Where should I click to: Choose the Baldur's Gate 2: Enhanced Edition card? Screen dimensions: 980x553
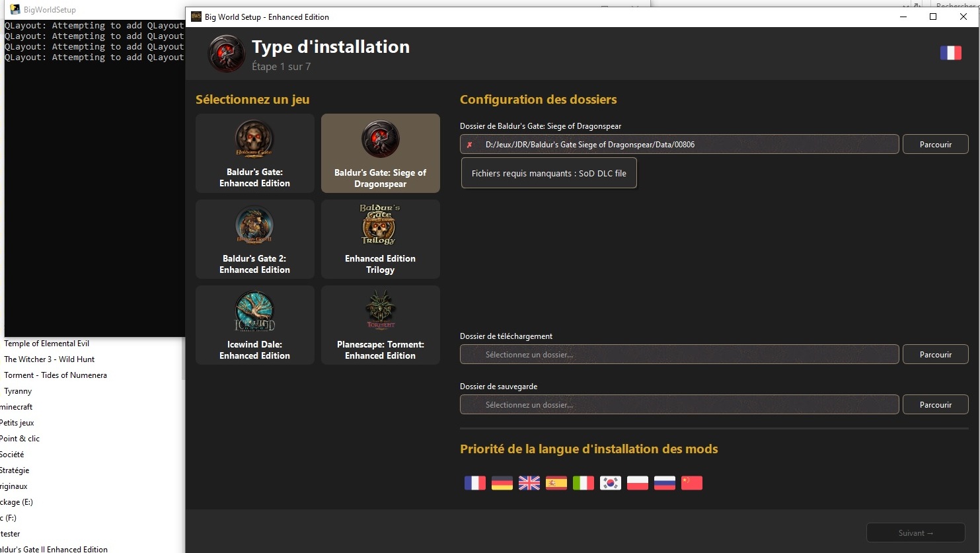coord(255,239)
